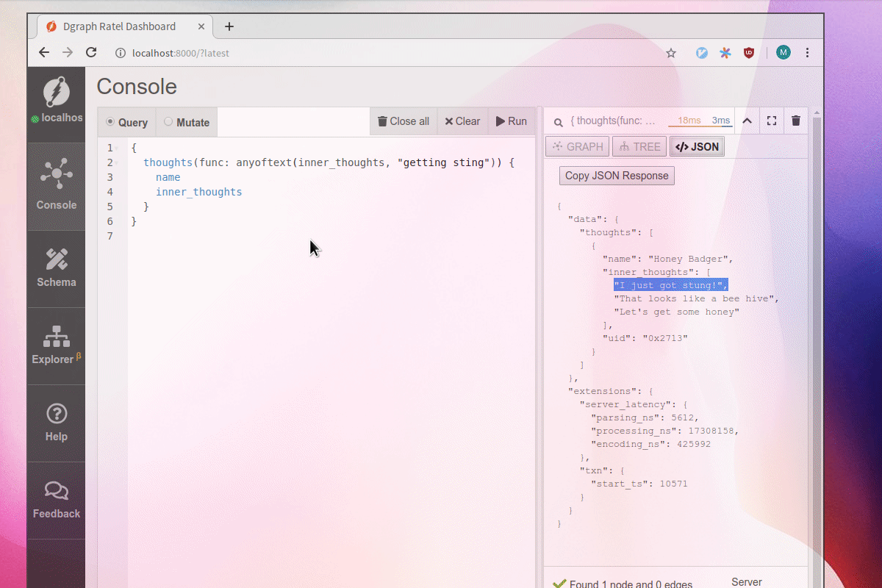
Task: Go forward with browser forward arrow
Action: [x=68, y=53]
